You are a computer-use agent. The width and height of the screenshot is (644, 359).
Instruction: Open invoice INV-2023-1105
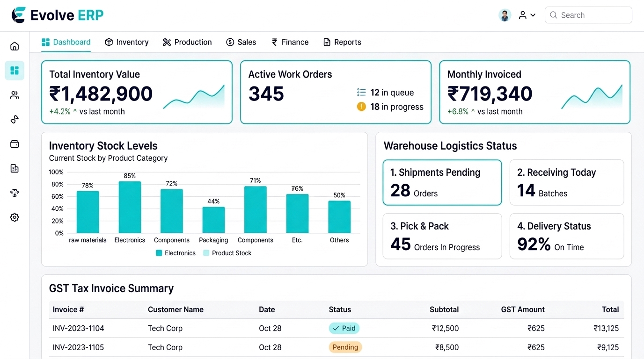click(78, 347)
